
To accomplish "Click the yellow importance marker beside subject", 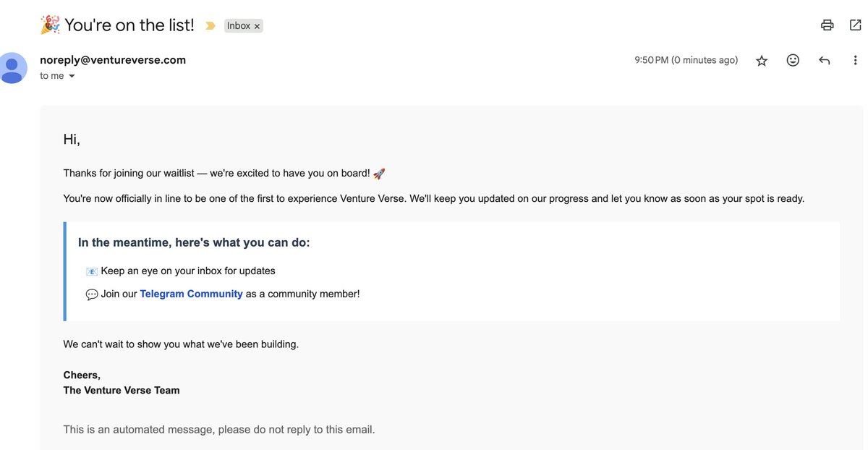I will (x=210, y=26).
